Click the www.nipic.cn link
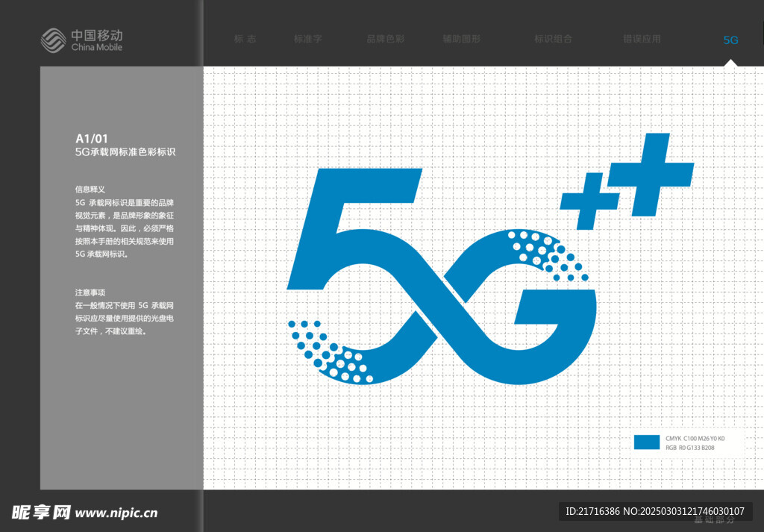The image size is (764, 532). click(116, 513)
